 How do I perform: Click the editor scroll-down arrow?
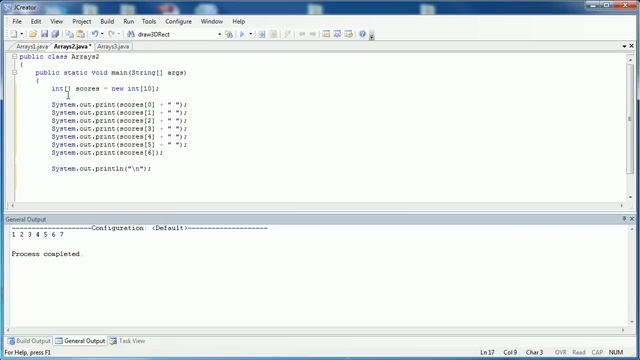(631, 197)
